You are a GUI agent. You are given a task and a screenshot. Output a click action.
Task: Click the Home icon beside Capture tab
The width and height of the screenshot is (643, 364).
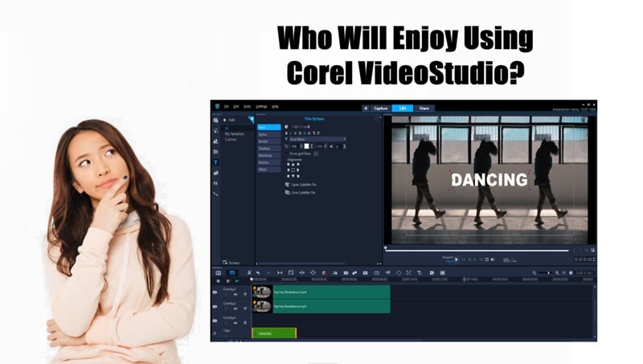click(366, 108)
